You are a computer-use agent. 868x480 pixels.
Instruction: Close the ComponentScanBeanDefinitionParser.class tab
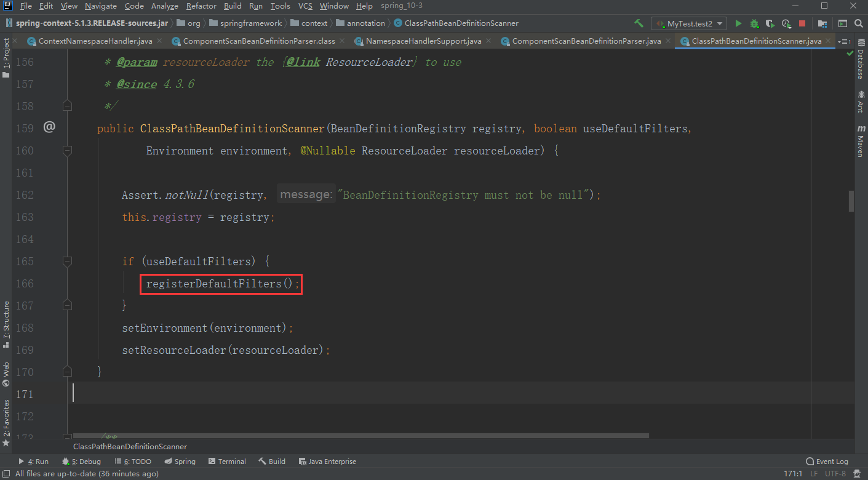click(x=341, y=41)
